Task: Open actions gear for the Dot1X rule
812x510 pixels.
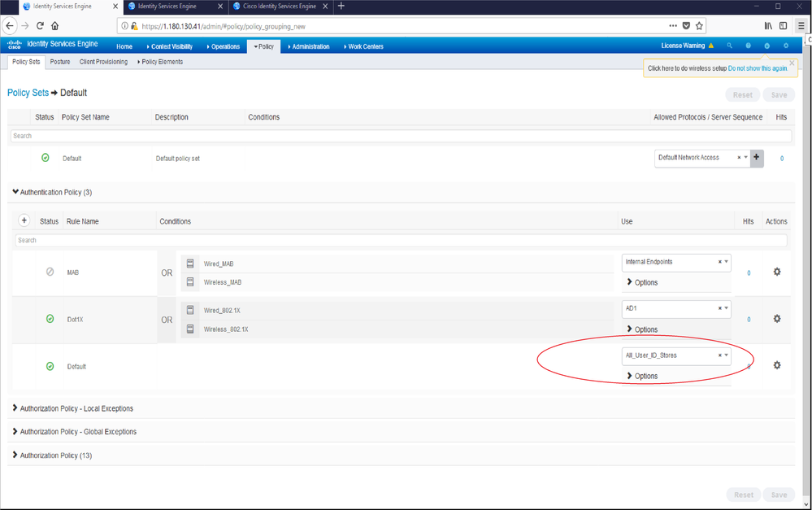Action: 777,318
